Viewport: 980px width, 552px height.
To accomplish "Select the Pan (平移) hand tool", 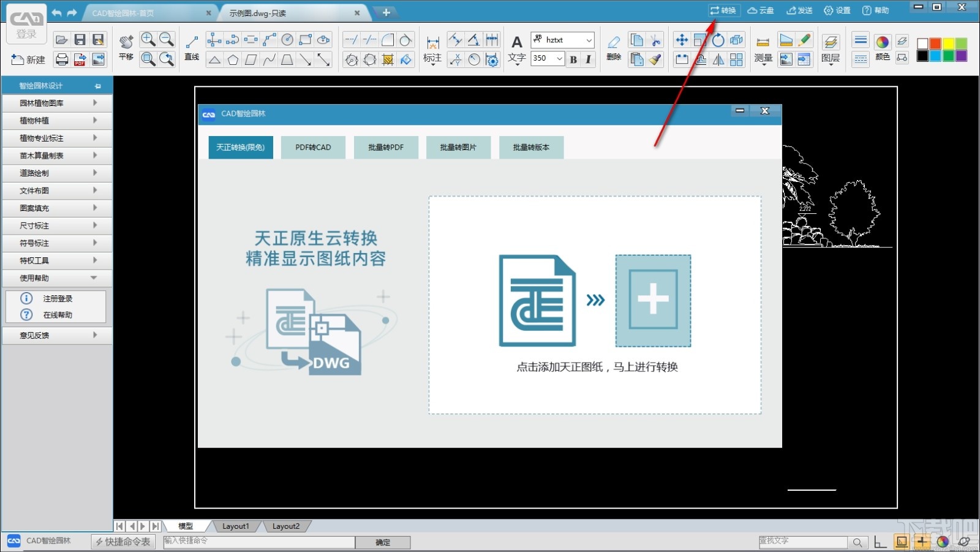I will [x=126, y=48].
